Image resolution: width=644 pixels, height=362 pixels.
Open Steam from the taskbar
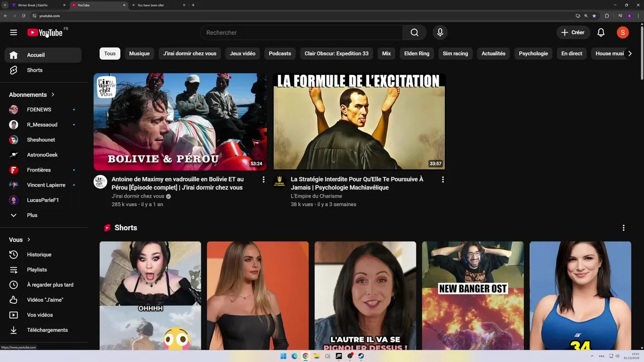(361, 356)
